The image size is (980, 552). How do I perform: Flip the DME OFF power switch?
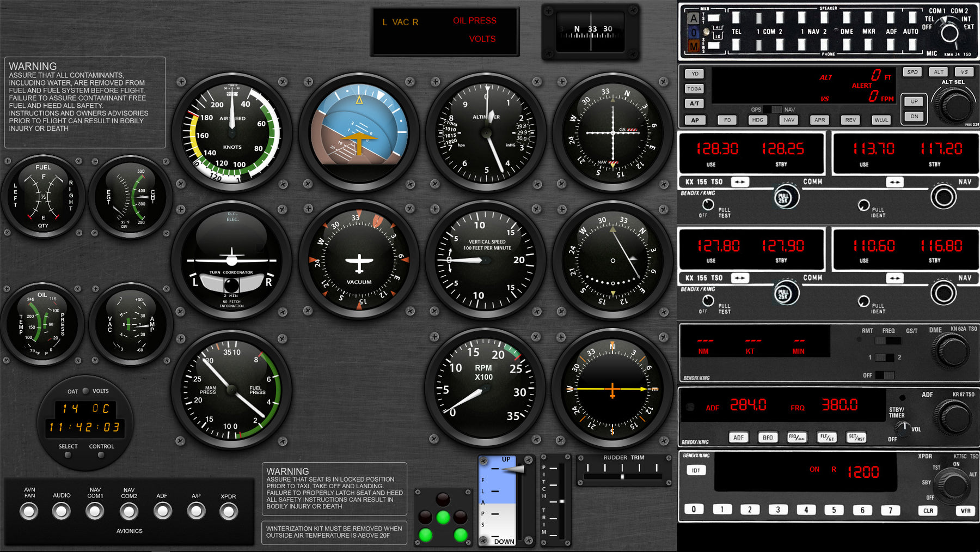click(x=884, y=375)
